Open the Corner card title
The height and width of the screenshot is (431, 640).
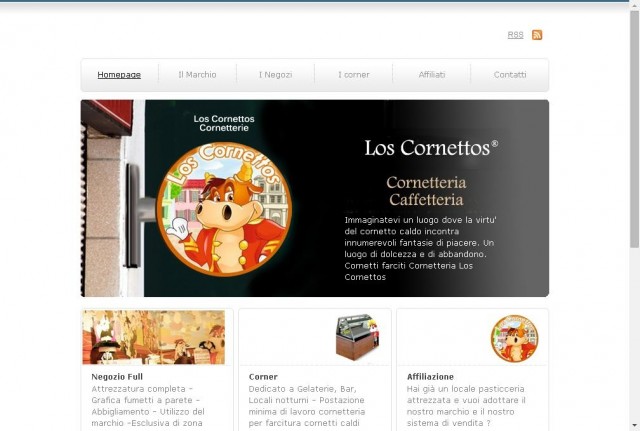263,377
